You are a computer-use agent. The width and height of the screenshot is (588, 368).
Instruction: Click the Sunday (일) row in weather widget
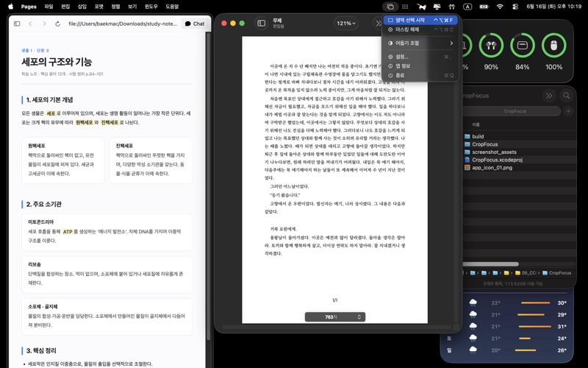[x=507, y=350]
